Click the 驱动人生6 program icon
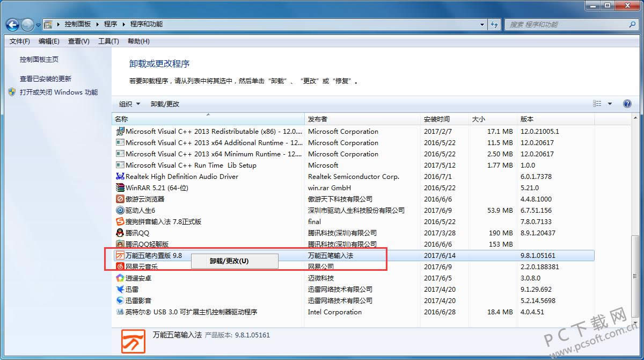The width and height of the screenshot is (644, 360). pyautogui.click(x=120, y=211)
